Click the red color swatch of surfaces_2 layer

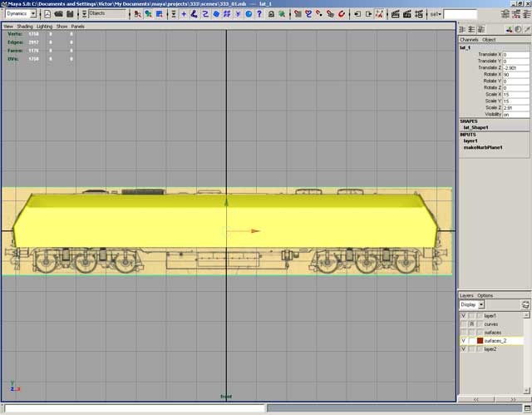click(480, 341)
